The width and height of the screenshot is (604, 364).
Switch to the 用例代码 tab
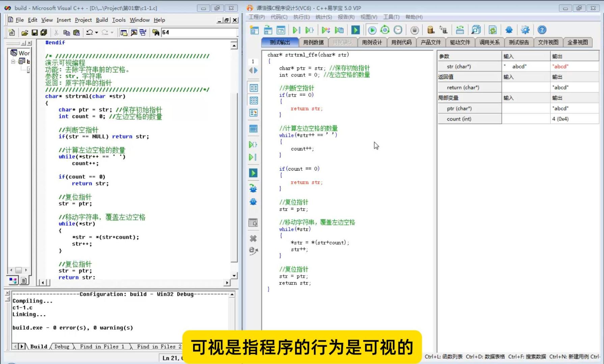[x=401, y=42]
